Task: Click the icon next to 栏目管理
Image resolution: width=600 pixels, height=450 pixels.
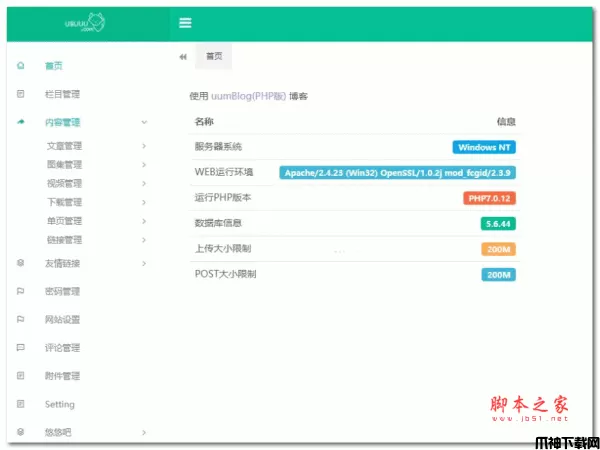Action: pyautogui.click(x=21, y=94)
